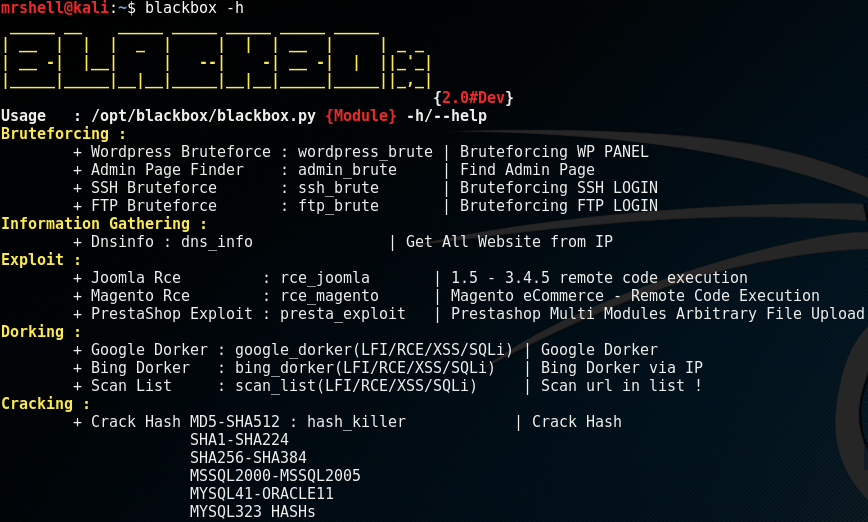Click the bing_dorker module text
The image size is (868, 522).
(365, 368)
